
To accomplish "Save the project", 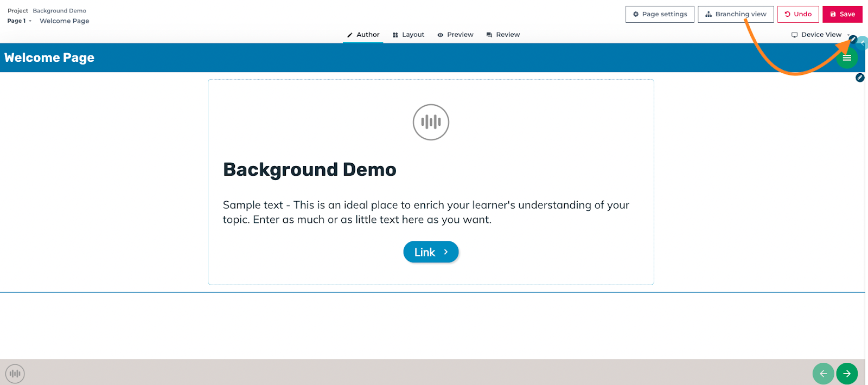I will point(843,14).
